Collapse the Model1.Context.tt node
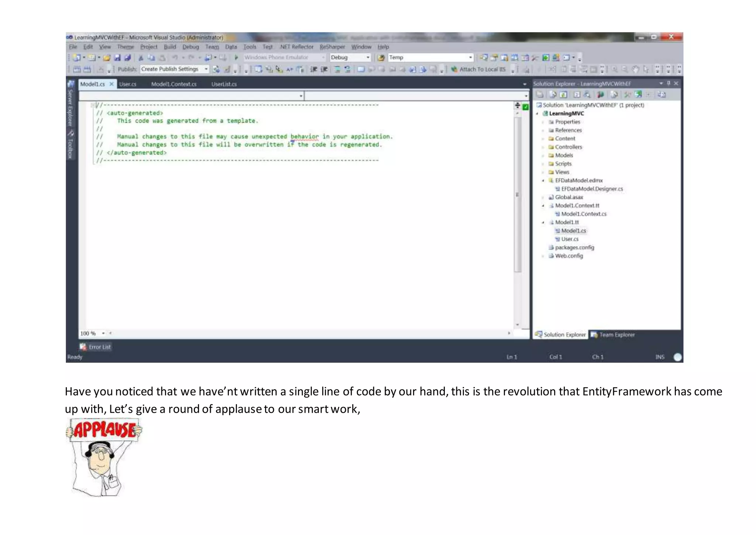 [x=543, y=206]
